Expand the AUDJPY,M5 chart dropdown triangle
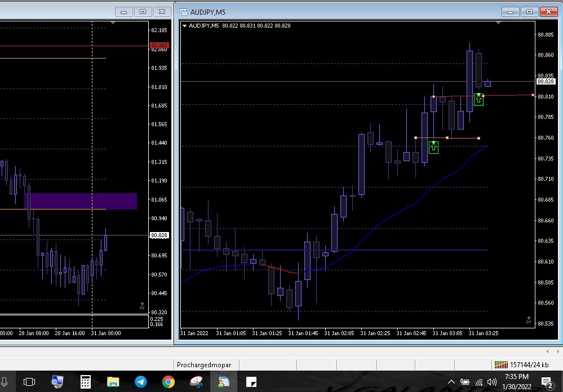The image size is (563, 392). click(185, 26)
